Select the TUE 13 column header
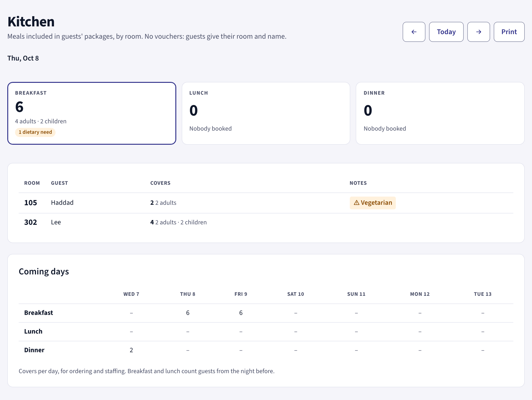The image size is (532, 400). click(482, 294)
